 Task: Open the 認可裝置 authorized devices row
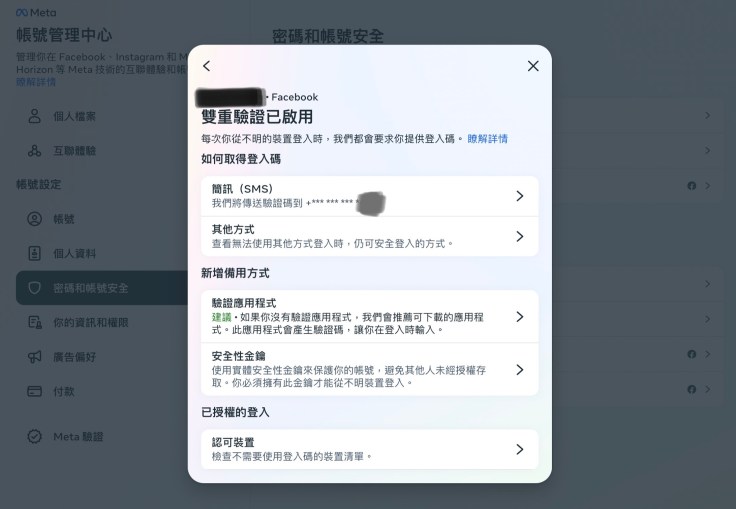(519, 449)
